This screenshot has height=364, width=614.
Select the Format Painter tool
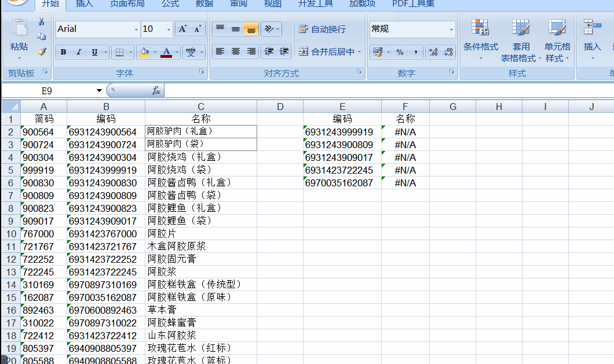pos(41,53)
